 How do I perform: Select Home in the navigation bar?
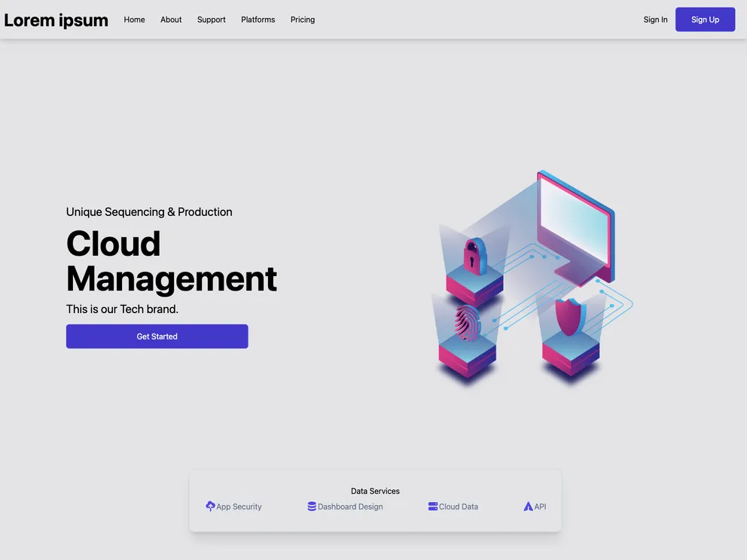[134, 20]
